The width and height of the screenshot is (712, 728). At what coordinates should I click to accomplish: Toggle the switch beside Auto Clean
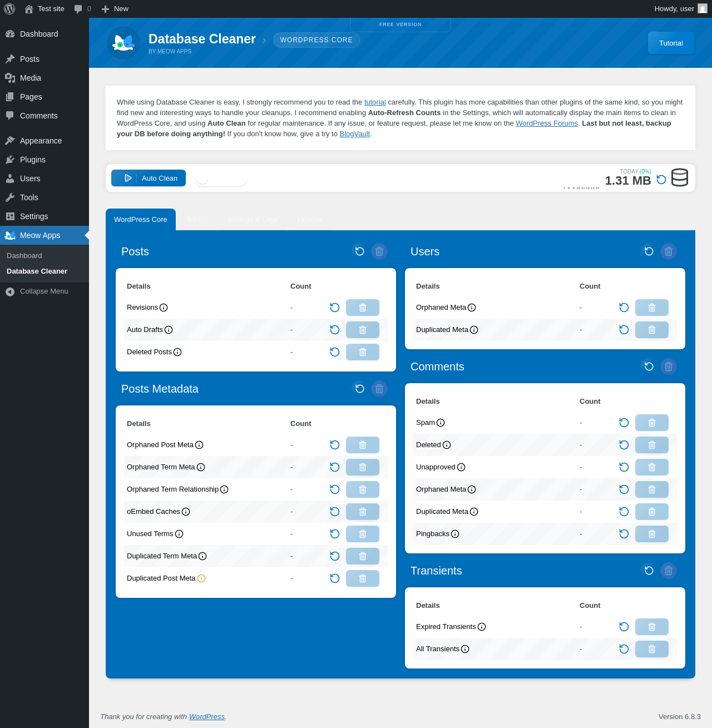click(221, 178)
